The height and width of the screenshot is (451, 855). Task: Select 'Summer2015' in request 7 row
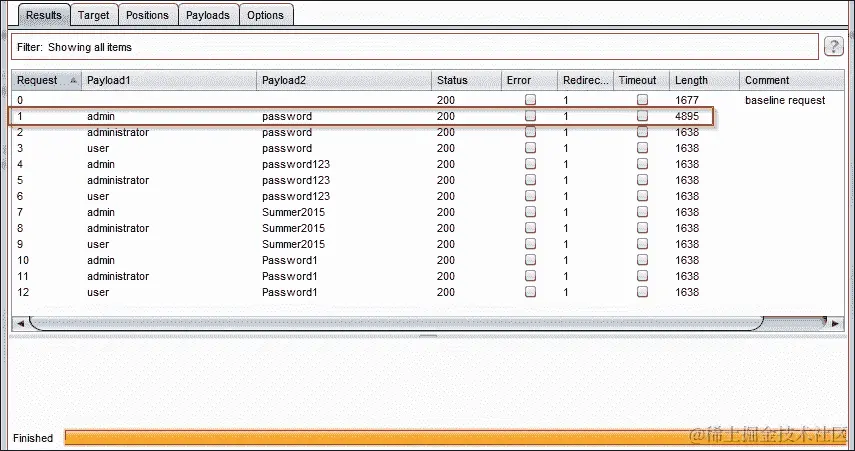click(293, 212)
